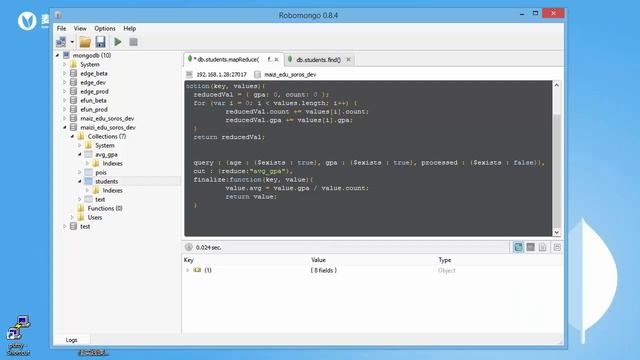Collapse the avg_gpa collection node
The image size is (640, 360).
click(x=80, y=154)
